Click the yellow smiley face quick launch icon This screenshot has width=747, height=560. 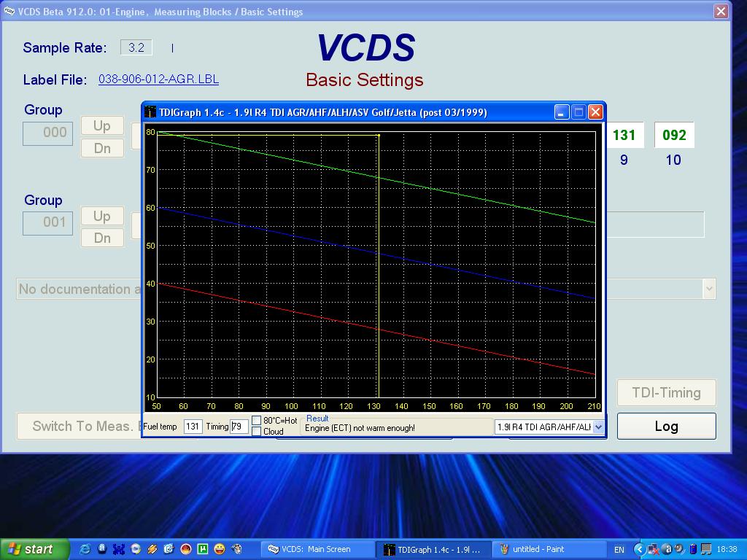click(x=220, y=549)
